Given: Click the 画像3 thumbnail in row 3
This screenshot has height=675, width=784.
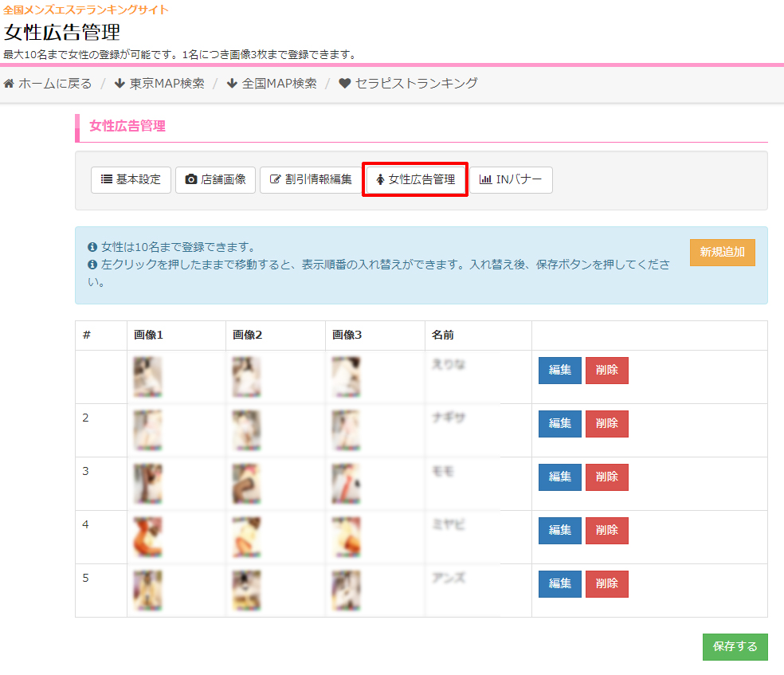Looking at the screenshot, I should 346,484.
